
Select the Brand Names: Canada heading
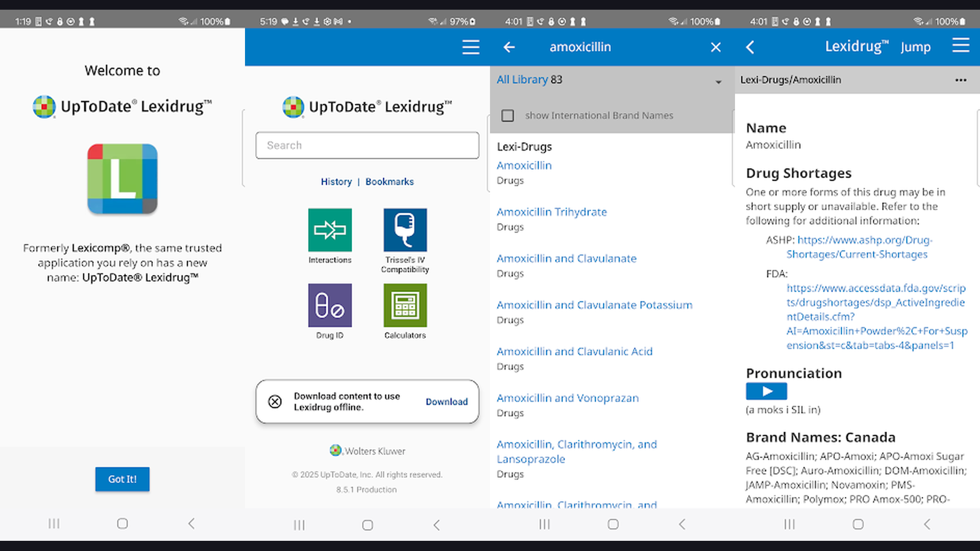tap(821, 437)
